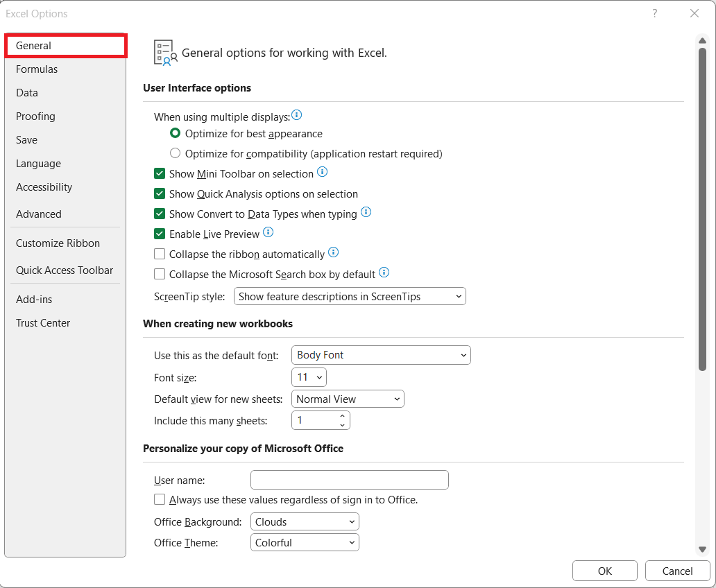Close the Excel Options dialog
This screenshot has width=716, height=588.
[x=694, y=14]
